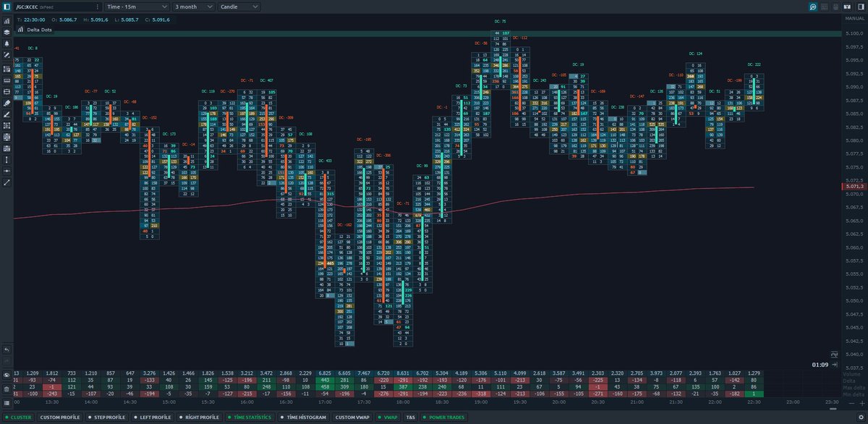Select the horizontal line drawing tool
868x424 pixels.
click(x=7, y=171)
